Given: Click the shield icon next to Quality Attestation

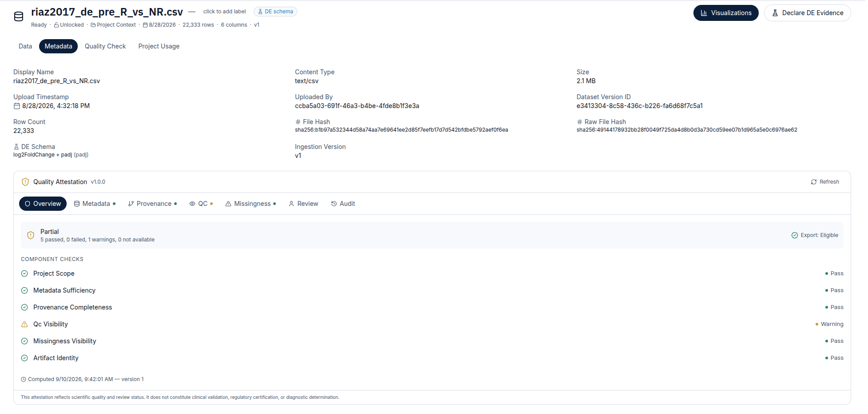Looking at the screenshot, I should 25,182.
